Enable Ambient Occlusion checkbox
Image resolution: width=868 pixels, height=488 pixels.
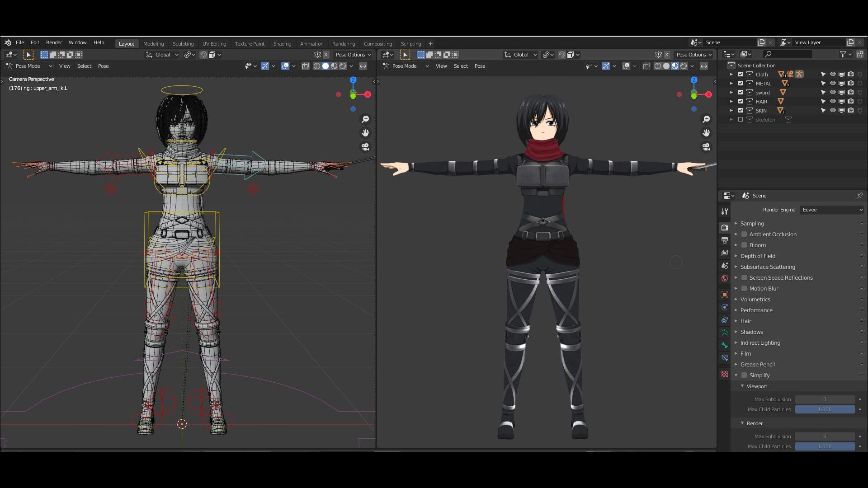[x=744, y=234]
